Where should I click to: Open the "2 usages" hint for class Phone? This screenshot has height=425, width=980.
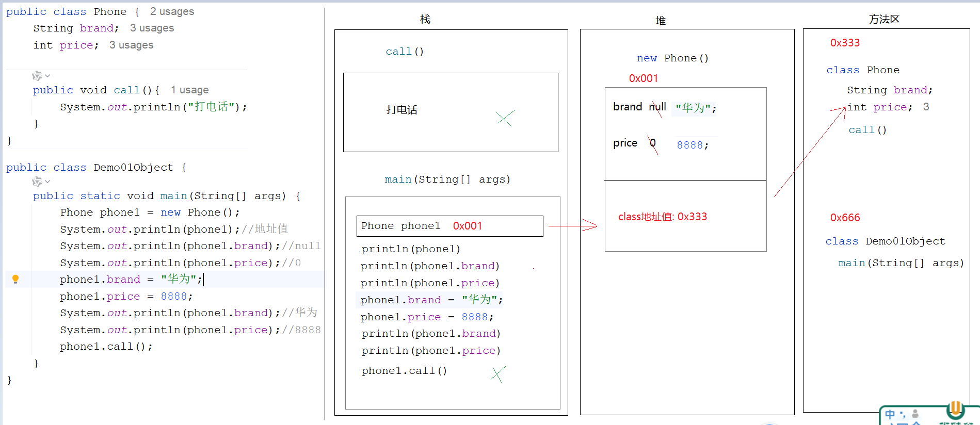[x=172, y=11]
